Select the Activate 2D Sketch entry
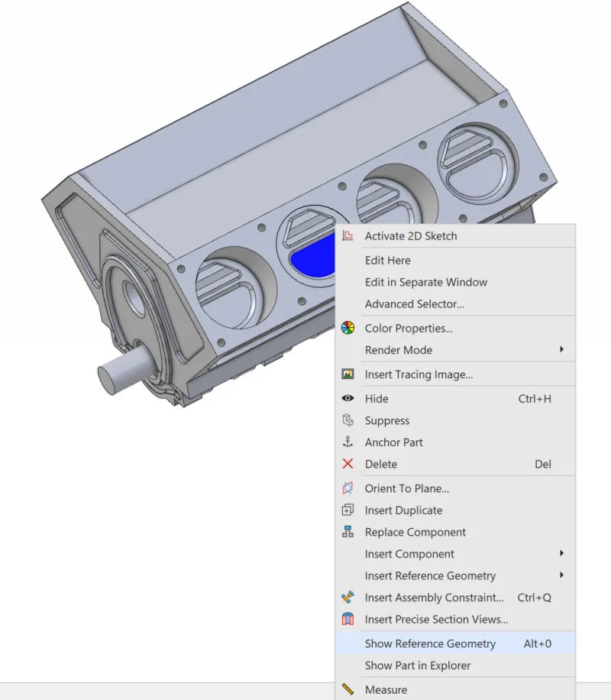 point(455,235)
